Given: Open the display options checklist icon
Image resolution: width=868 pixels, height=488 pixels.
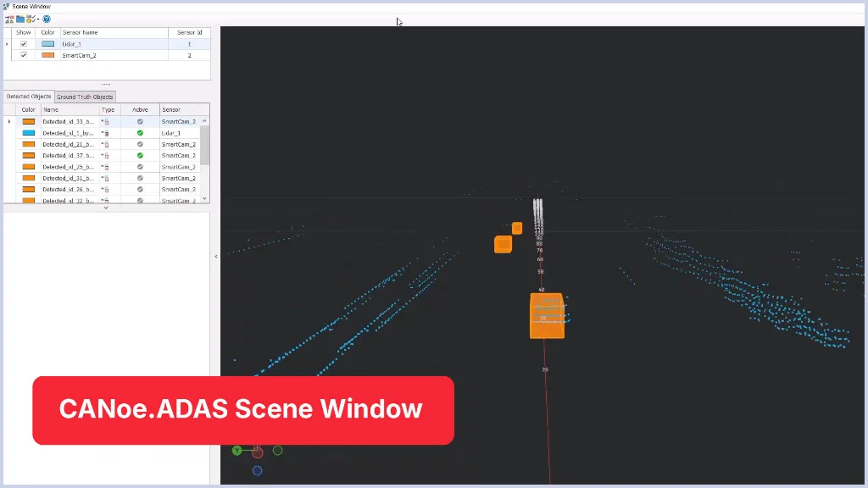Looking at the screenshot, I should pos(31,19).
